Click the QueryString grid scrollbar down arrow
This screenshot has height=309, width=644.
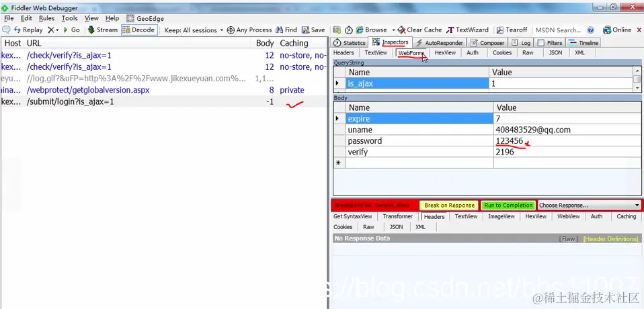tap(637, 88)
